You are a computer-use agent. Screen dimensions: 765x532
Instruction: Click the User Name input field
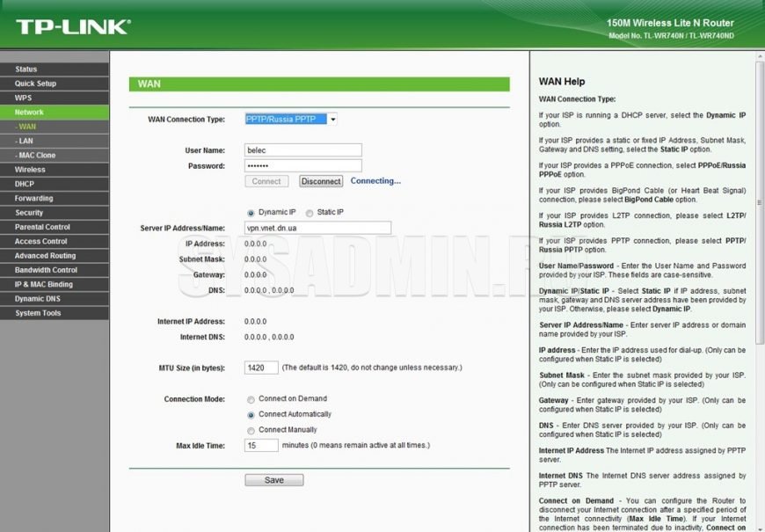(x=302, y=150)
